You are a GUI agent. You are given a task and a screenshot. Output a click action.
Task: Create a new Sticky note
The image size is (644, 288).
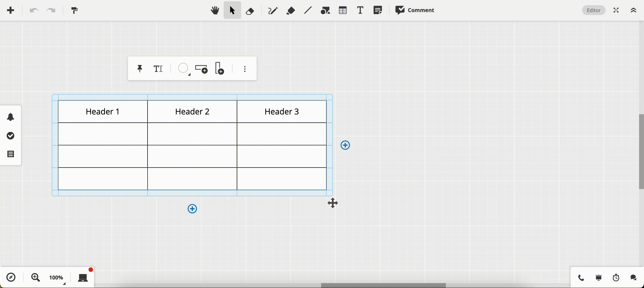point(377,10)
